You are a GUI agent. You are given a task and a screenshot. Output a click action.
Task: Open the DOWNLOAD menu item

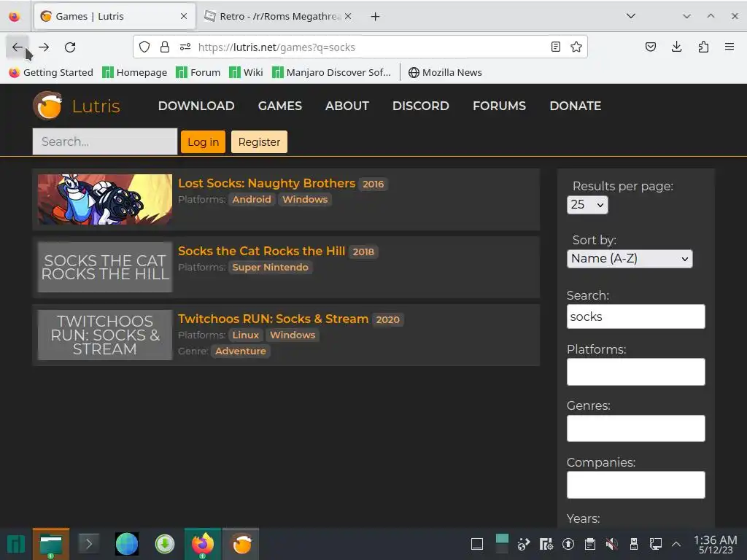click(x=196, y=106)
